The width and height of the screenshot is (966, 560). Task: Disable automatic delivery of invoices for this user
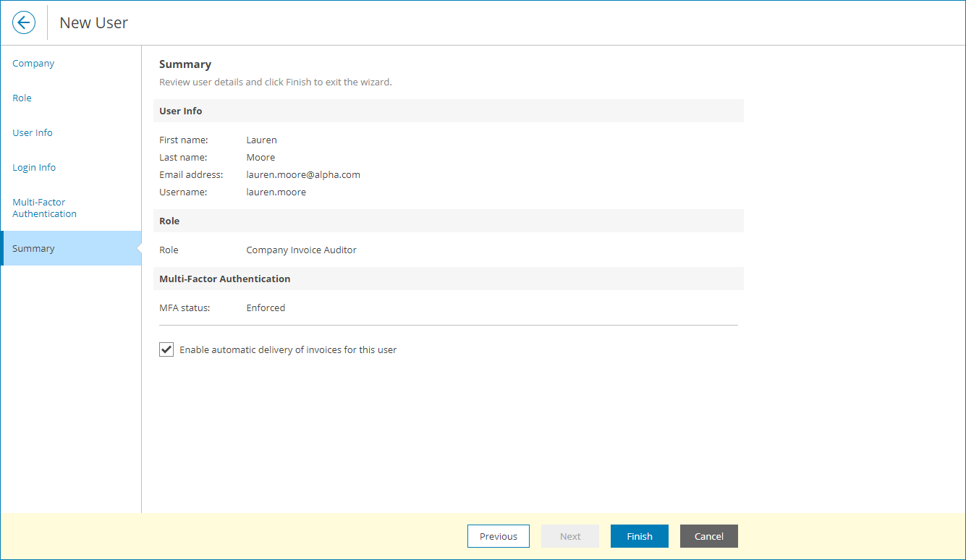166,349
